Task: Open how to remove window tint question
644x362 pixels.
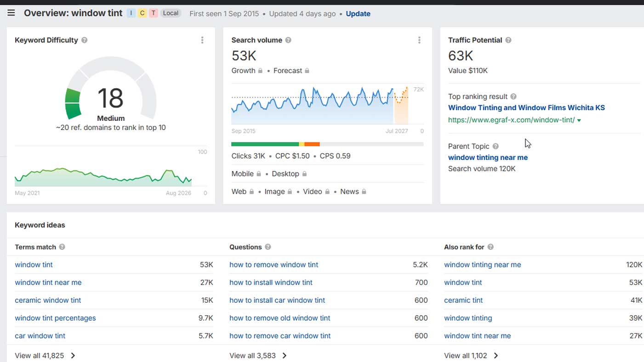Action: coord(274,265)
